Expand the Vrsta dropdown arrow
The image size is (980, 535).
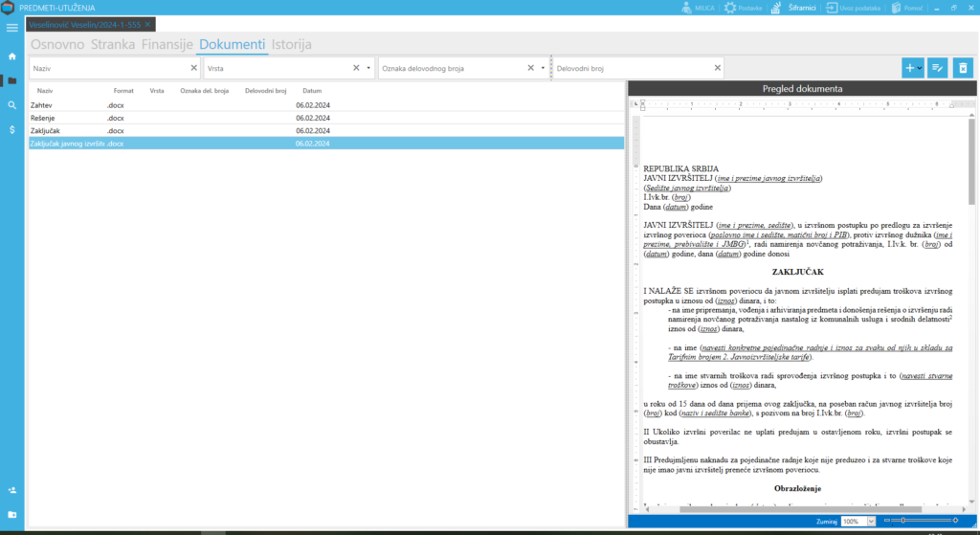[x=368, y=68]
